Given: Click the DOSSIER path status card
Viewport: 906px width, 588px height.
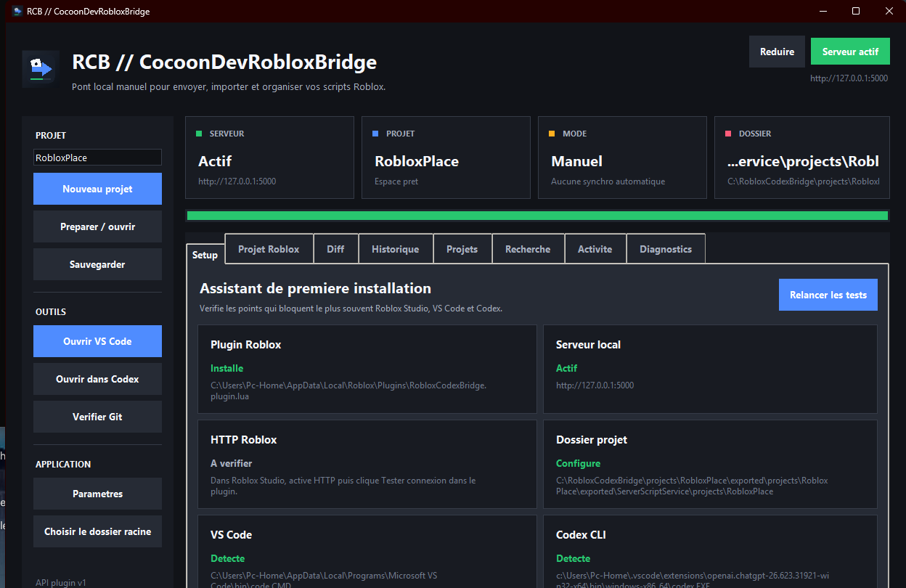Looking at the screenshot, I should click(802, 158).
